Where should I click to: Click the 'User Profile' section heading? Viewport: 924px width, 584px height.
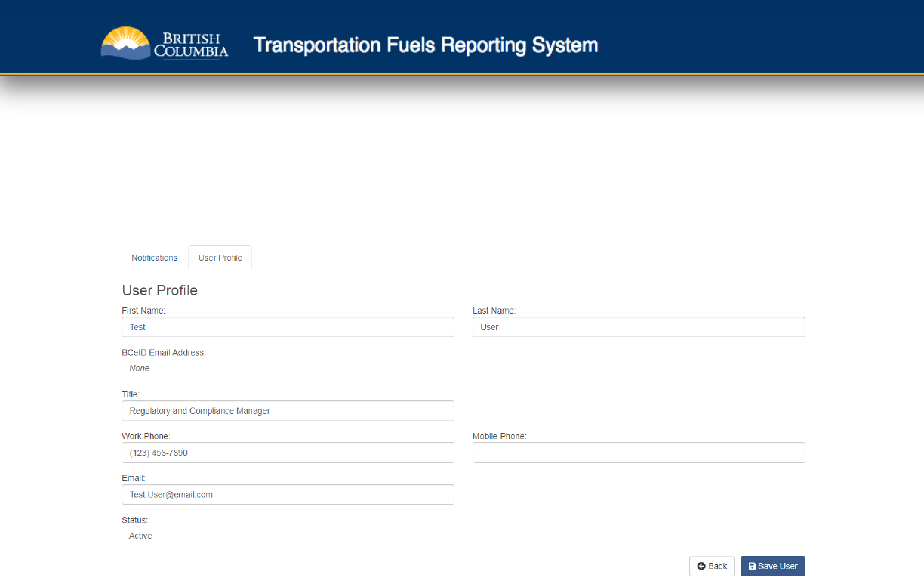tap(160, 290)
